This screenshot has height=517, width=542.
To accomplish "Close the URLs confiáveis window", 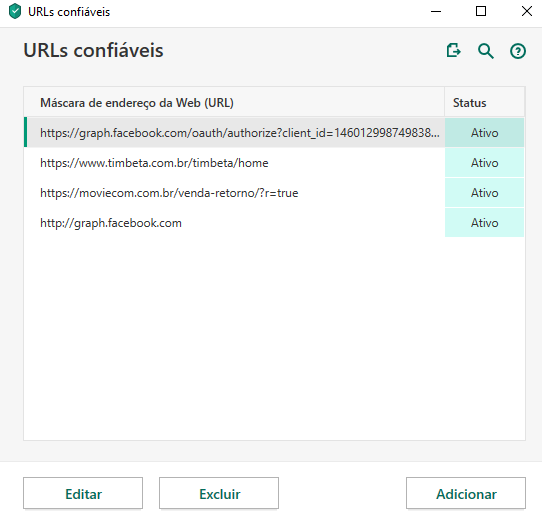I will pos(526,11).
